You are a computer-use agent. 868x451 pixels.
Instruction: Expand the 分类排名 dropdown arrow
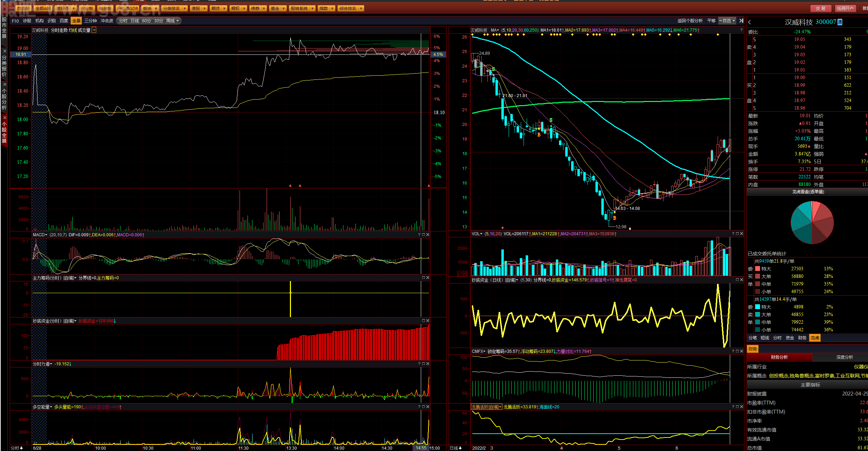point(185,8)
